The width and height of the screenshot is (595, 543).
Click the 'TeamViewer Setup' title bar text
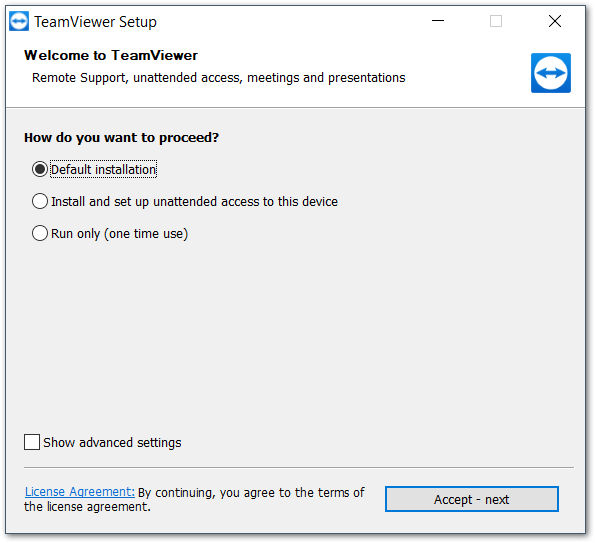click(x=95, y=22)
